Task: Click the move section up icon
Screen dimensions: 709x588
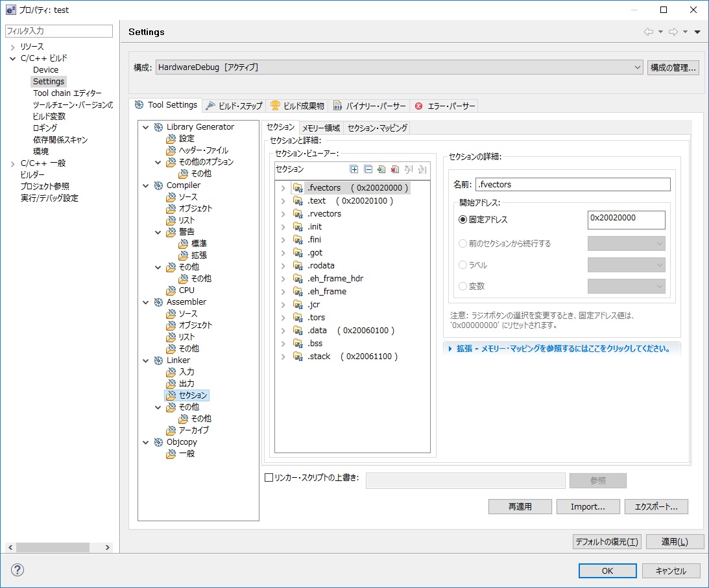Action: (x=409, y=169)
